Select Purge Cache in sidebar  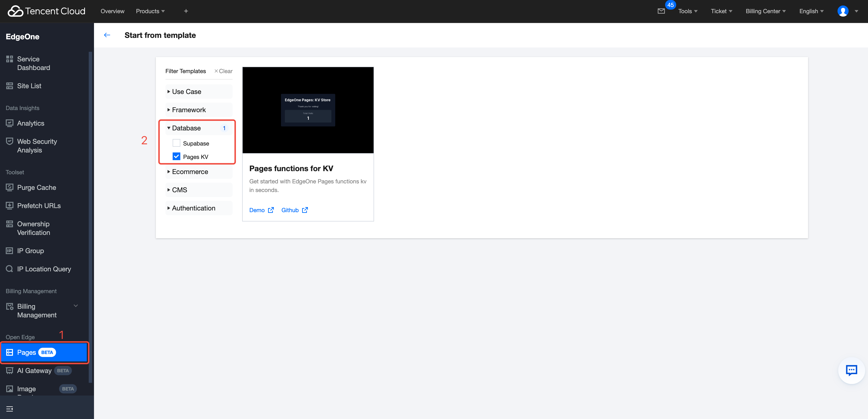pyautogui.click(x=36, y=187)
